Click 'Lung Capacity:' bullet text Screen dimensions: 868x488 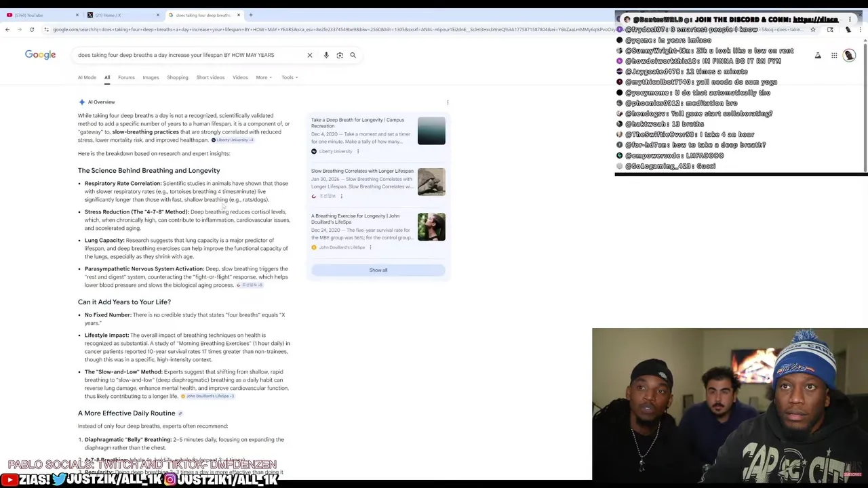click(104, 240)
